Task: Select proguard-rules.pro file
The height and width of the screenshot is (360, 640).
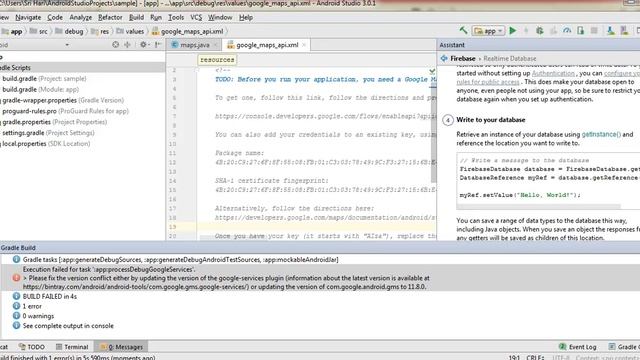Action: pyautogui.click(x=65, y=111)
